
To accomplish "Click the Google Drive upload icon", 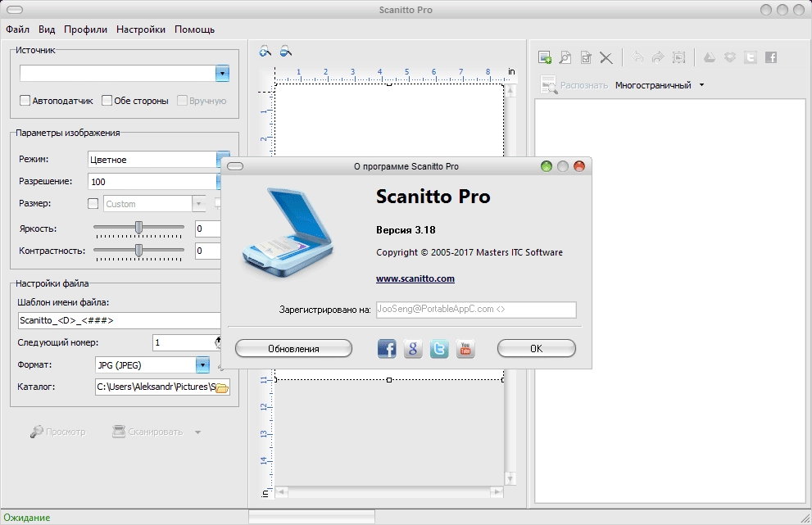I will click(x=710, y=57).
